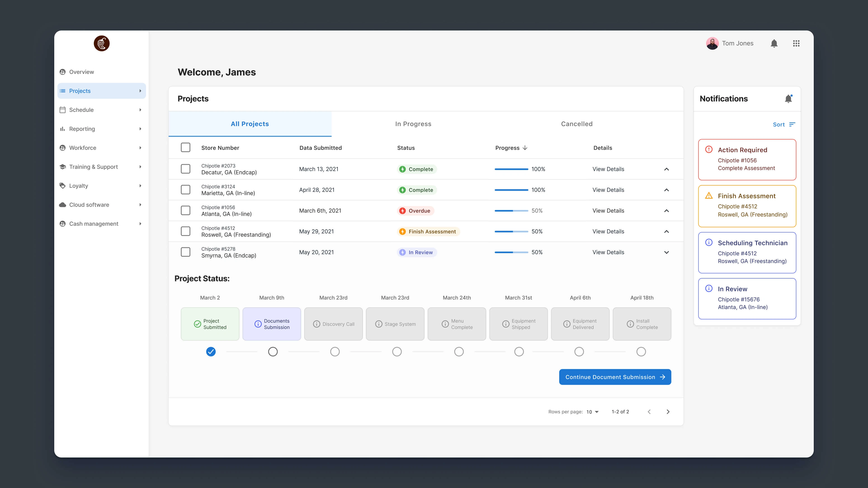
Task: Go to the next page arrow
Action: (x=668, y=412)
